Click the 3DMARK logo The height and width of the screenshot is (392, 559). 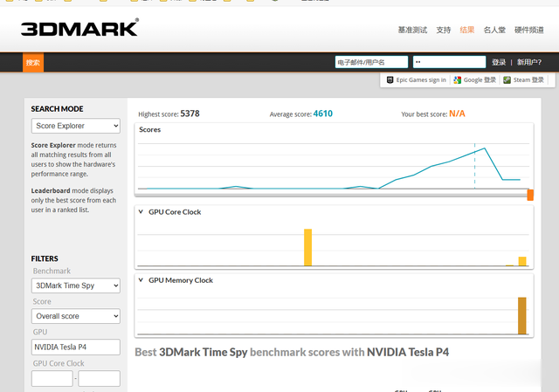tap(79, 28)
